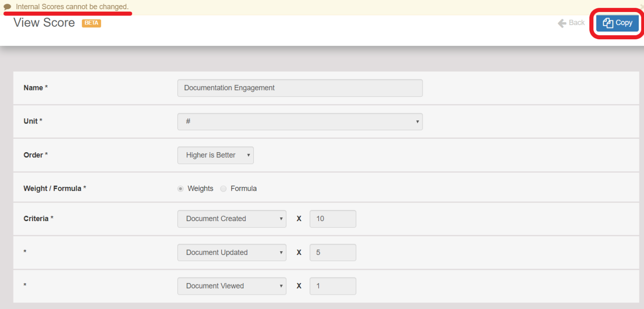This screenshot has width=644, height=309.
Task: Click the 'Weight / Formula *' label
Action: click(55, 189)
